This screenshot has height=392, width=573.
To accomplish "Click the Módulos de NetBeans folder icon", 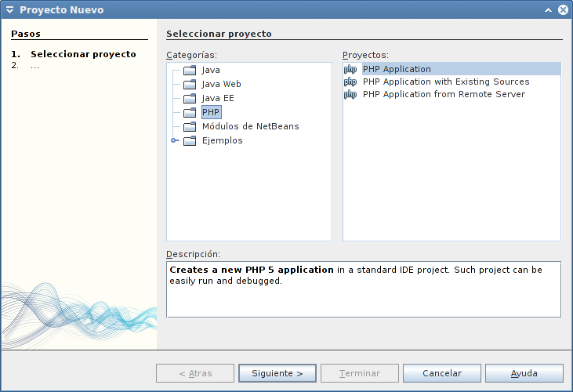I will click(x=190, y=127).
